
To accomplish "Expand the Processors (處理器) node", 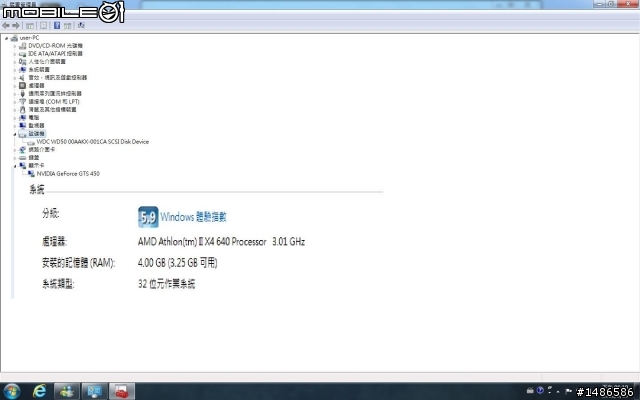I will [x=15, y=86].
